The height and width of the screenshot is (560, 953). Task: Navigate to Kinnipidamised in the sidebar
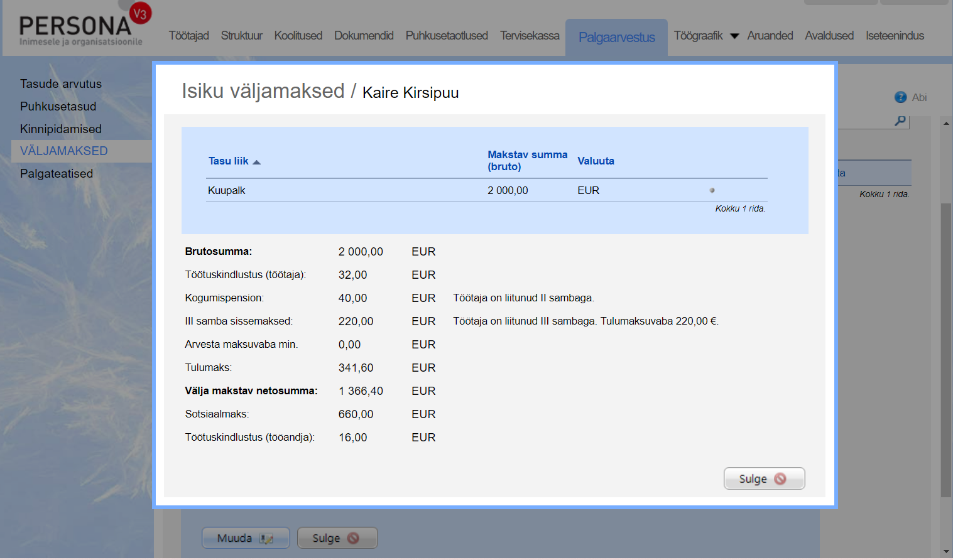pos(61,129)
